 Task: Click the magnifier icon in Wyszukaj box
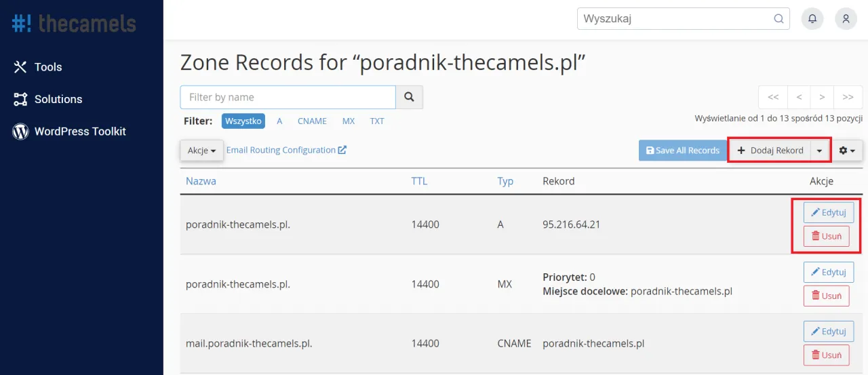(x=778, y=19)
